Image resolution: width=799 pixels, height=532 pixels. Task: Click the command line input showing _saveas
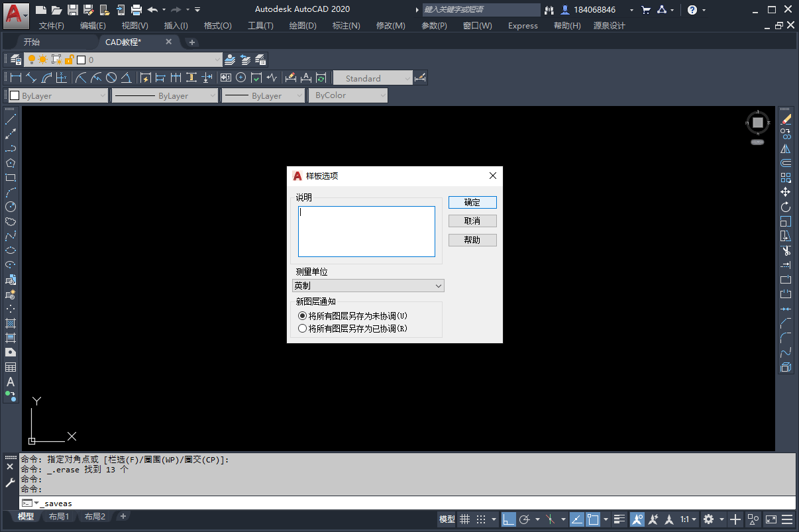[x=407, y=504]
